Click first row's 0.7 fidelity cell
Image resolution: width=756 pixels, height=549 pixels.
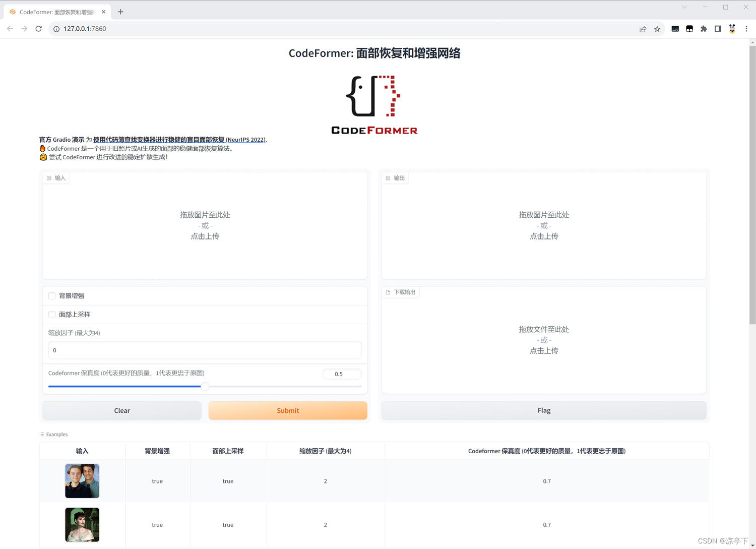click(547, 481)
